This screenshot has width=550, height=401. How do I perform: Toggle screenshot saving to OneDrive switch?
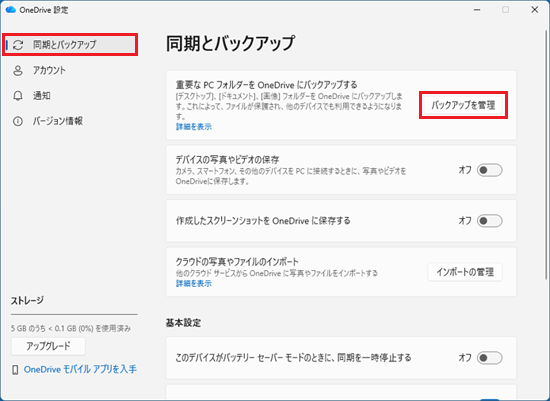pos(490,221)
